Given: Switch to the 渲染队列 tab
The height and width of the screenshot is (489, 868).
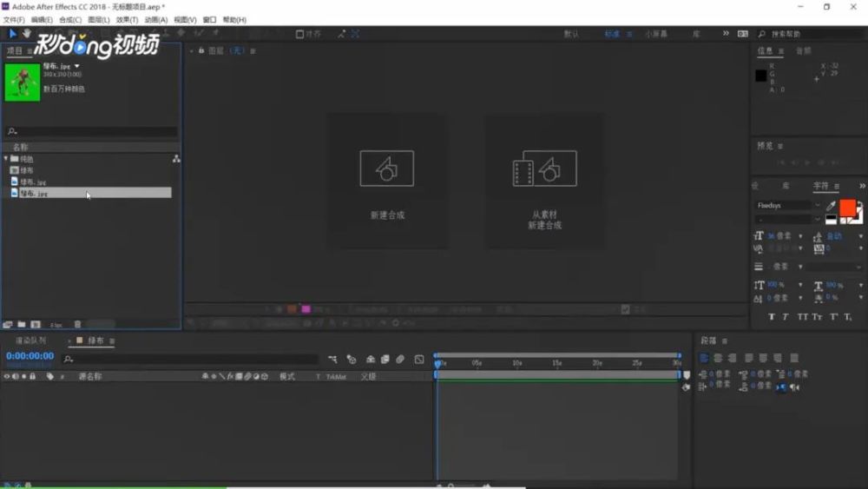Looking at the screenshot, I should [31, 340].
